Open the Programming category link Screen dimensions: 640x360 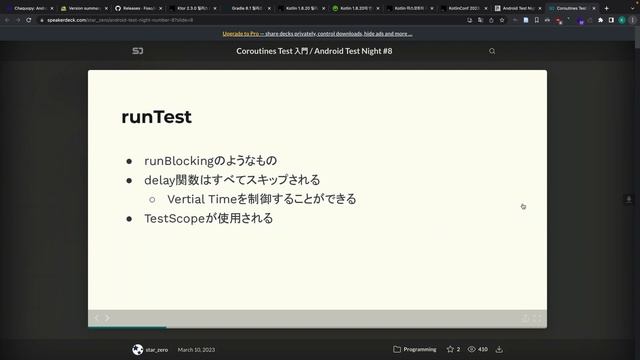pyautogui.click(x=415, y=349)
